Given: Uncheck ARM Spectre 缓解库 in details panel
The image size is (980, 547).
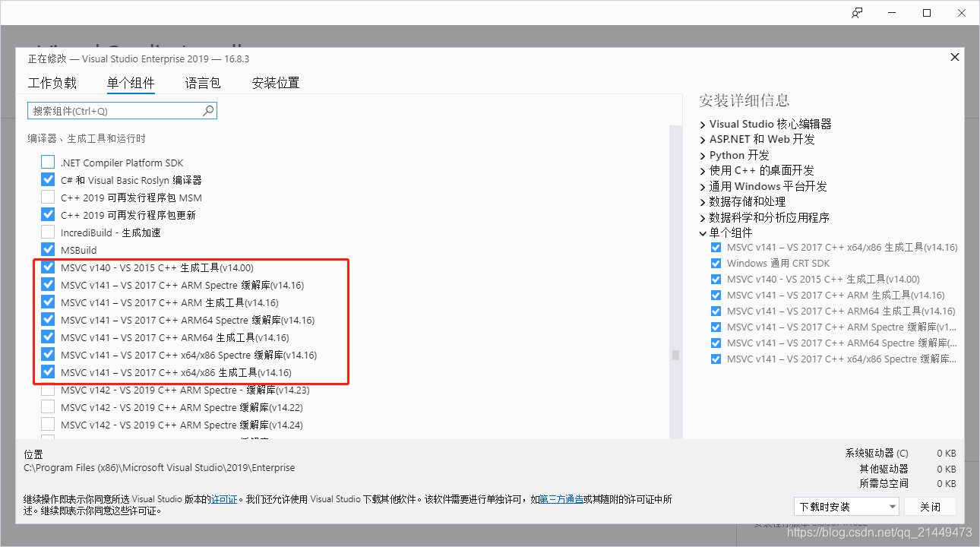Looking at the screenshot, I should coord(716,327).
